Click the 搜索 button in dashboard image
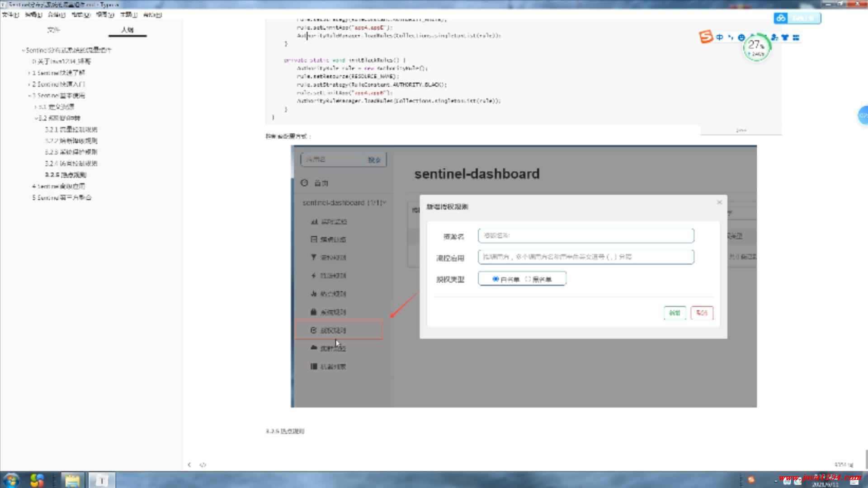868x488 pixels. point(374,160)
